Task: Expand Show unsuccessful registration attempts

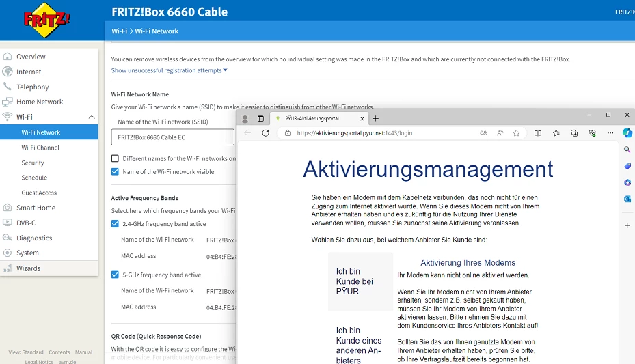Action: pos(170,70)
